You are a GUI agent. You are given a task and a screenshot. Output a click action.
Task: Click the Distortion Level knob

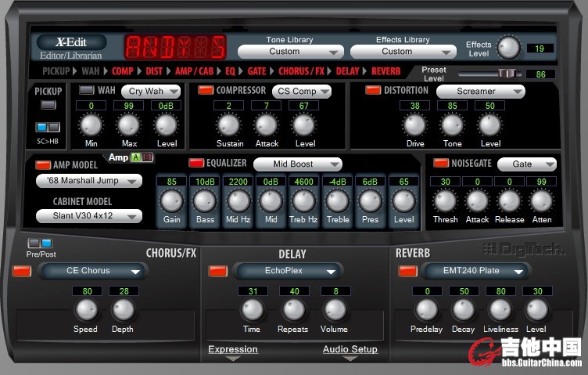point(489,125)
